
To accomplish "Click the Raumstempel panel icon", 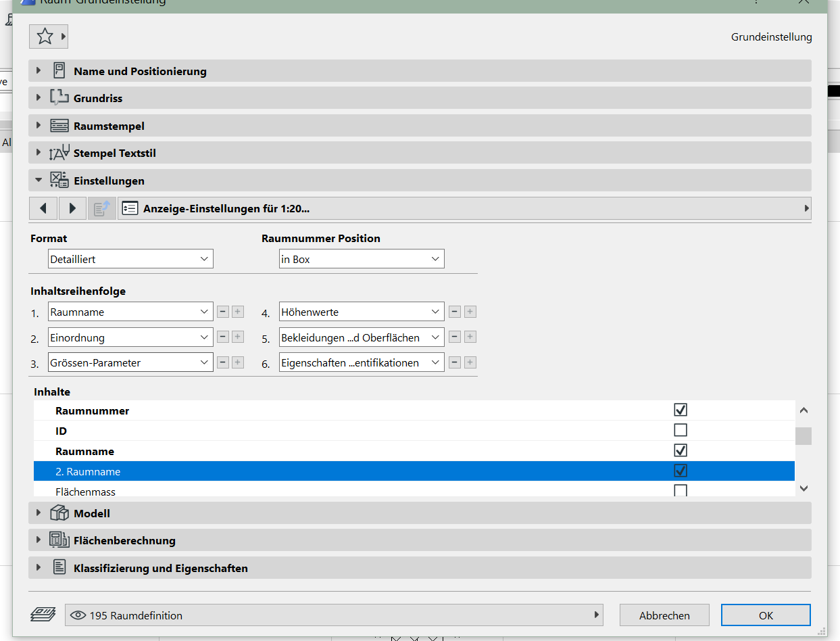I will click(59, 126).
